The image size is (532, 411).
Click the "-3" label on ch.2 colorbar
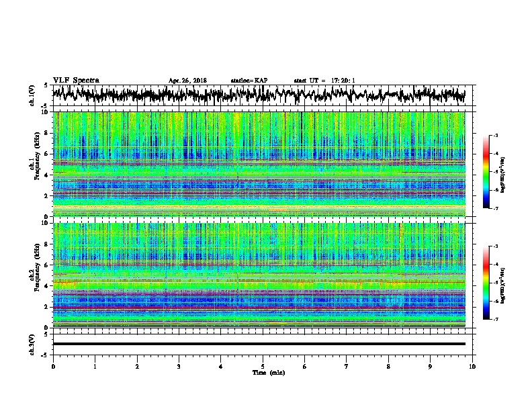[x=495, y=246]
